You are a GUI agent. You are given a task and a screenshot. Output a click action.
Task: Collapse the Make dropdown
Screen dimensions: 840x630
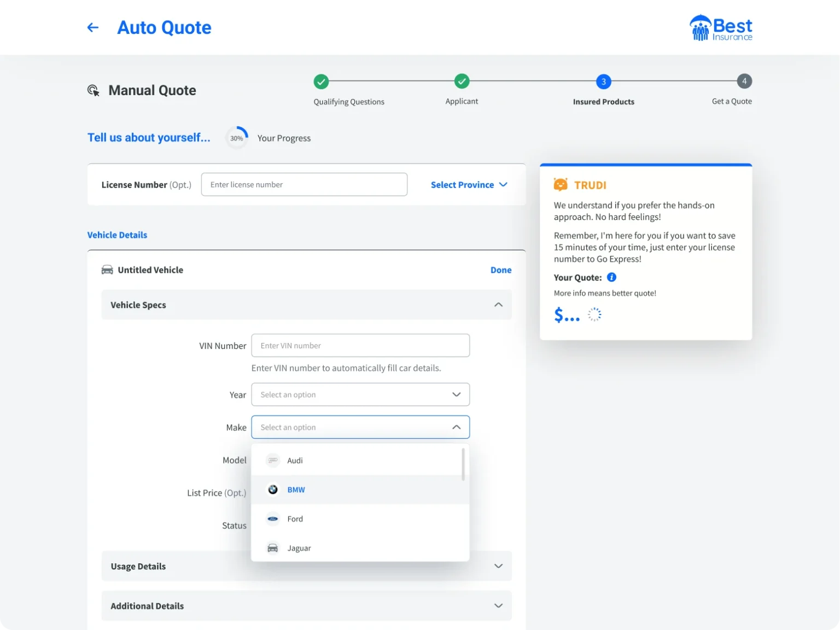pos(457,427)
